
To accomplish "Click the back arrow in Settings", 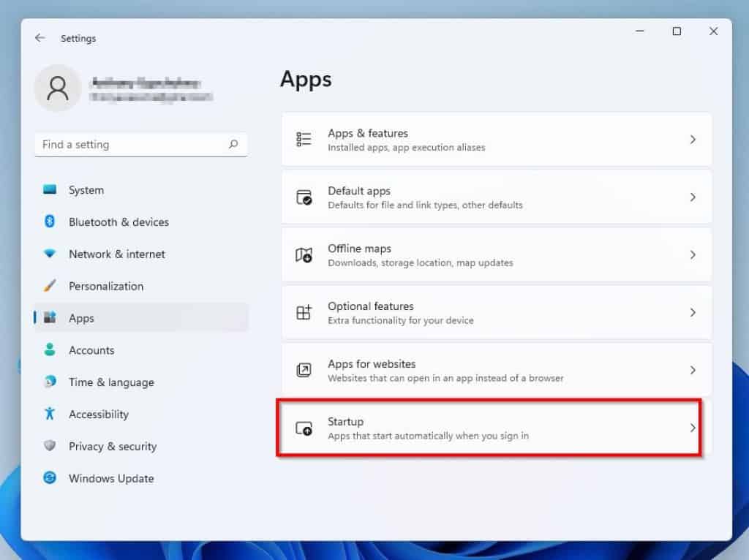I will (39, 38).
